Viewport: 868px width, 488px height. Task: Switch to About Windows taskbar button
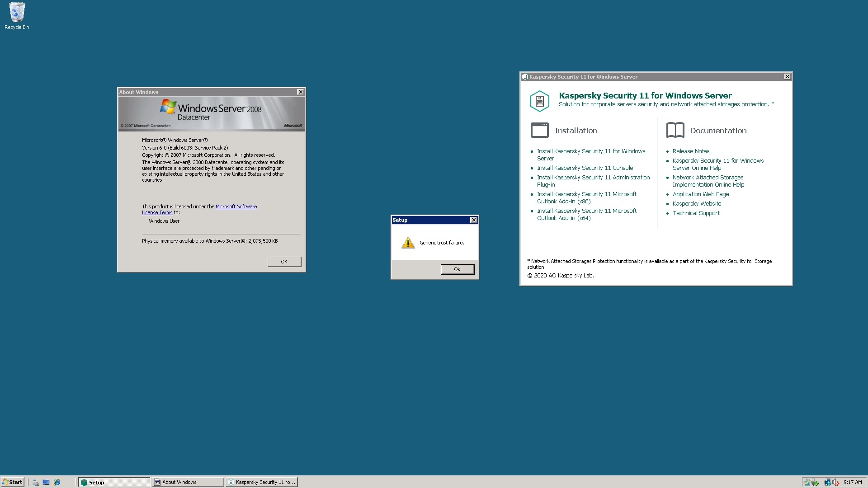(x=188, y=482)
